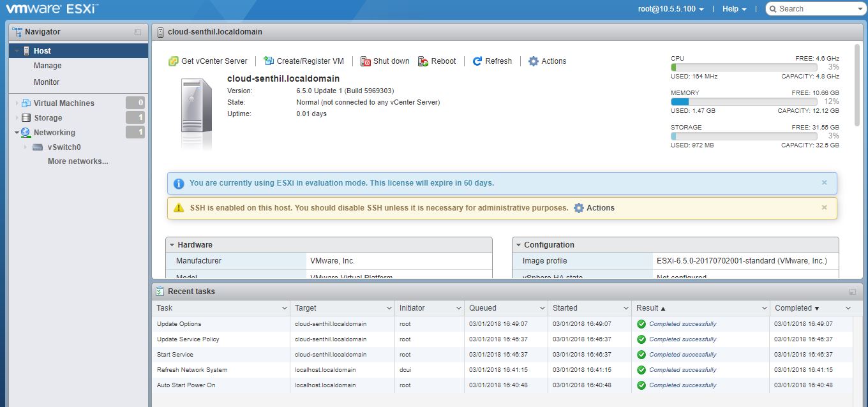The image size is (868, 407).
Task: Click the Reboot host icon
Action: tap(422, 61)
